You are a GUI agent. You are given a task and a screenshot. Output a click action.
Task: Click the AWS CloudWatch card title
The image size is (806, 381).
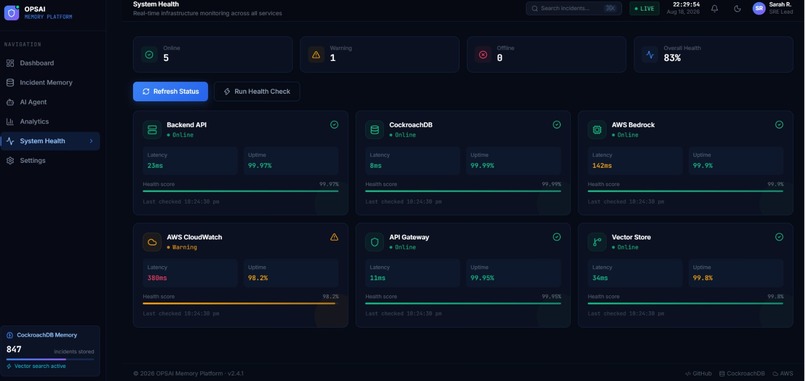tap(194, 237)
